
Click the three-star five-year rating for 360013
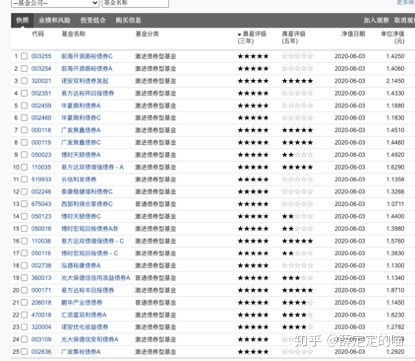pyautogui.click(x=298, y=278)
